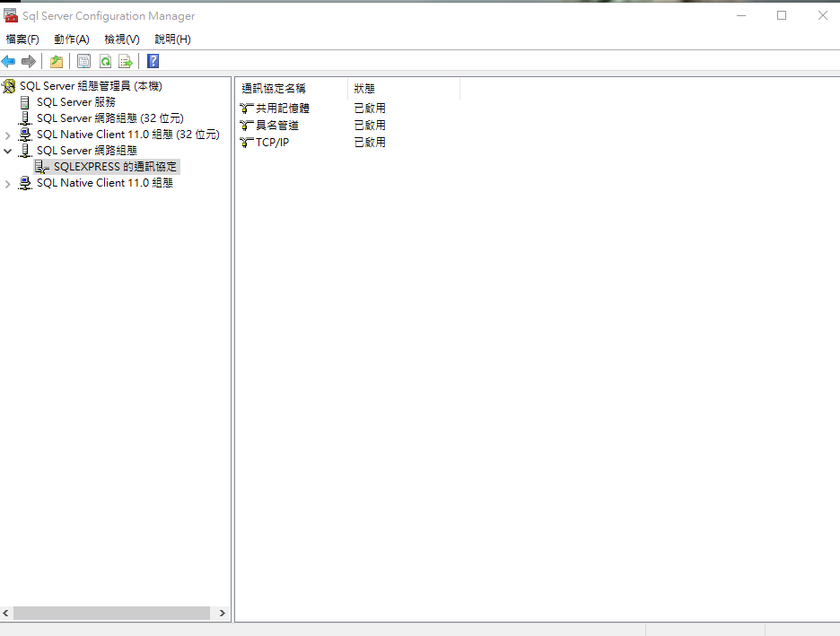Click the Up one level folder icon

57,61
